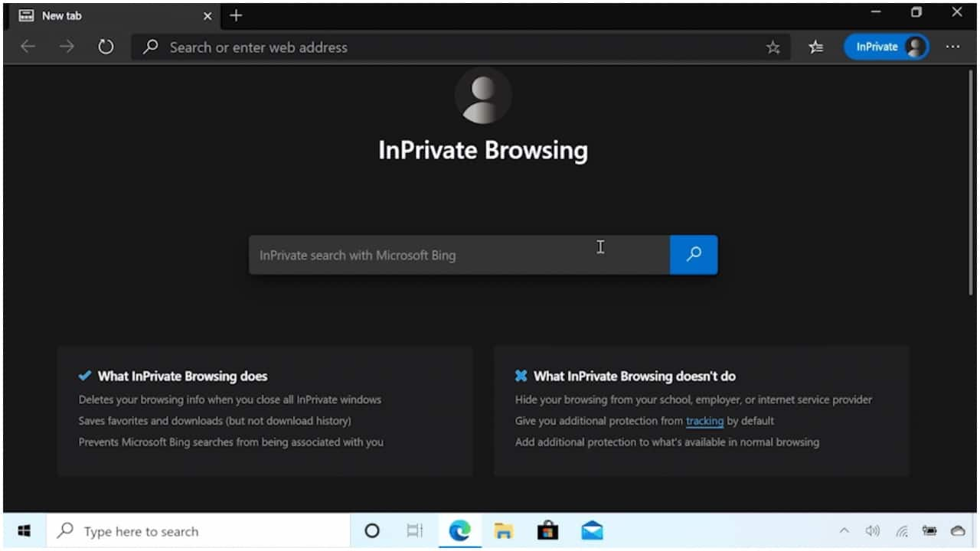
Task: Show hidden system tray icons chevron
Action: (x=844, y=530)
